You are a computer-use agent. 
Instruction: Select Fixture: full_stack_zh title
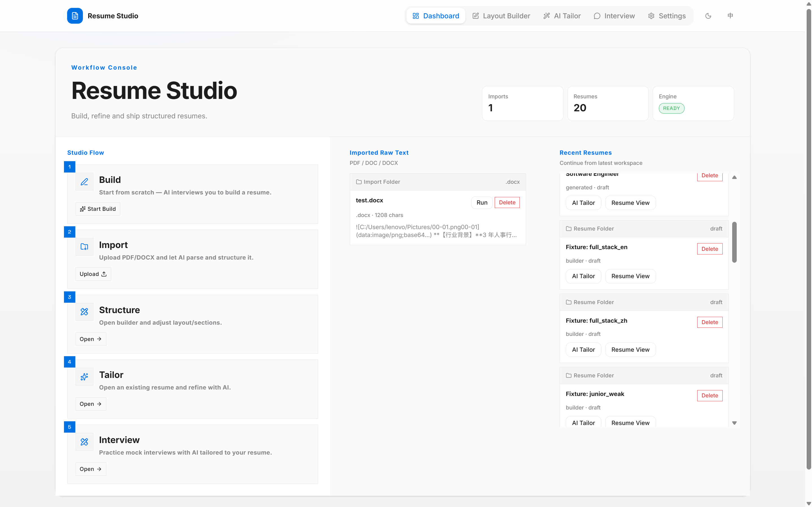click(596, 320)
